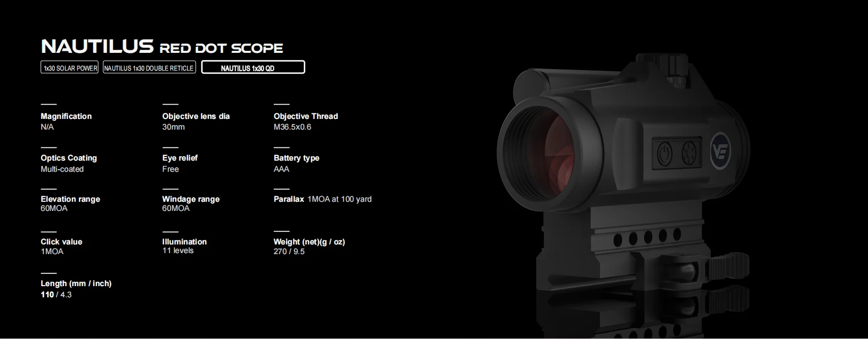868x339 pixels.
Task: Click the NAUTILUS RED DOT SCOPE heading
Action: click(x=162, y=47)
